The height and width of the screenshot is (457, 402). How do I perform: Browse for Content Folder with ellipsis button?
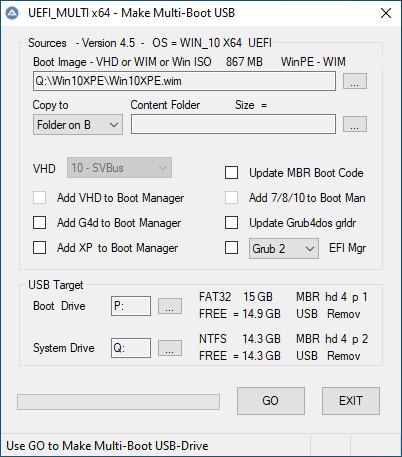[x=355, y=124]
